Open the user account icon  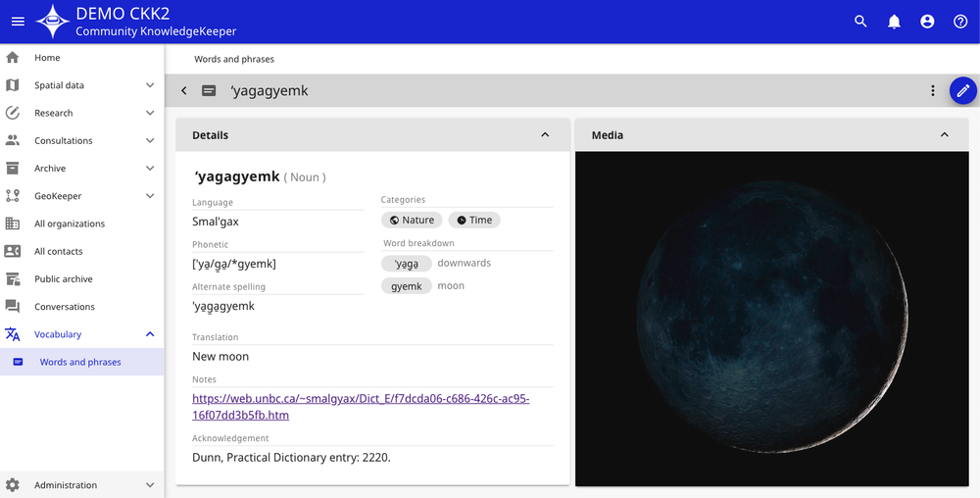click(927, 22)
